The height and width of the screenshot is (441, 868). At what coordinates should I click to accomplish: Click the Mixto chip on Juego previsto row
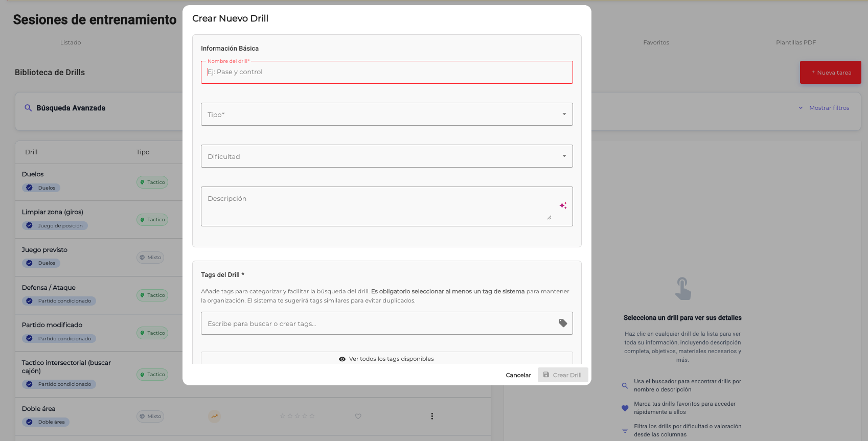pyautogui.click(x=150, y=258)
